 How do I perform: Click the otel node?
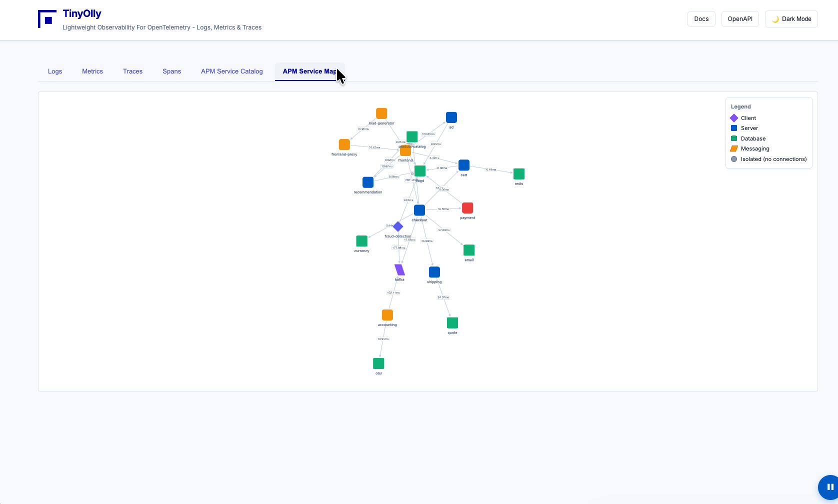[378, 363]
